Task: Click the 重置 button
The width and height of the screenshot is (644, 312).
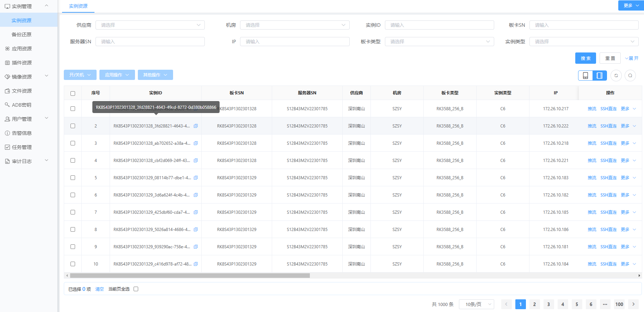Action: tap(610, 58)
